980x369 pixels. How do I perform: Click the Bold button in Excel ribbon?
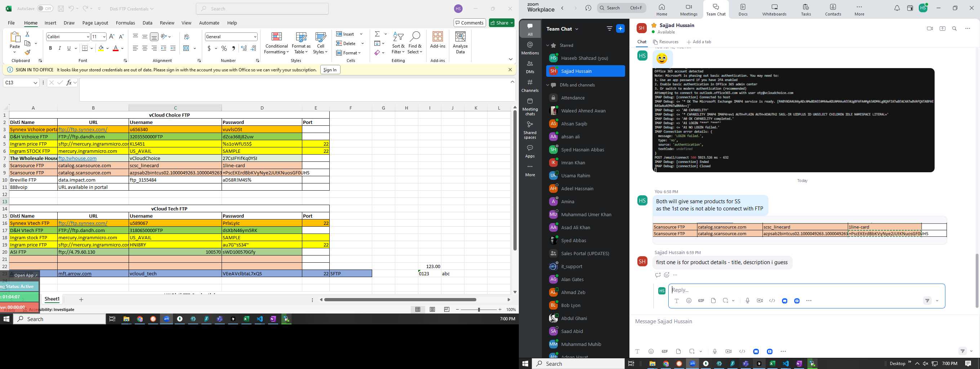click(50, 48)
